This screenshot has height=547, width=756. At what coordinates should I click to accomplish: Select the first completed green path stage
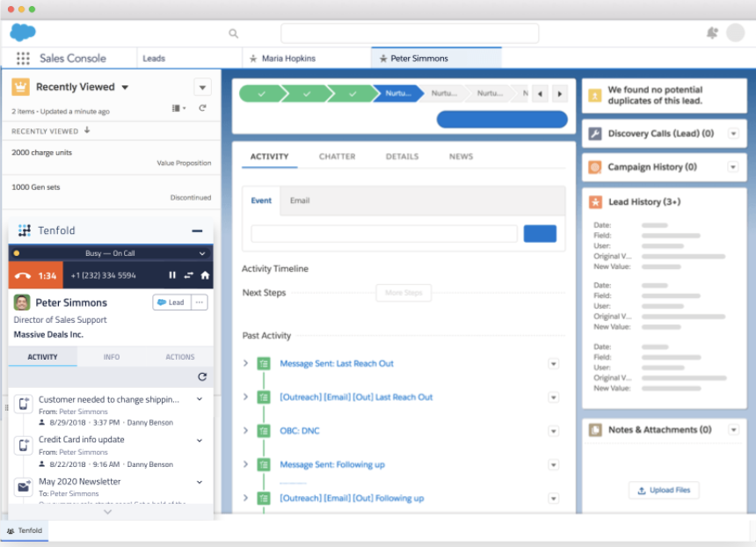(261, 93)
